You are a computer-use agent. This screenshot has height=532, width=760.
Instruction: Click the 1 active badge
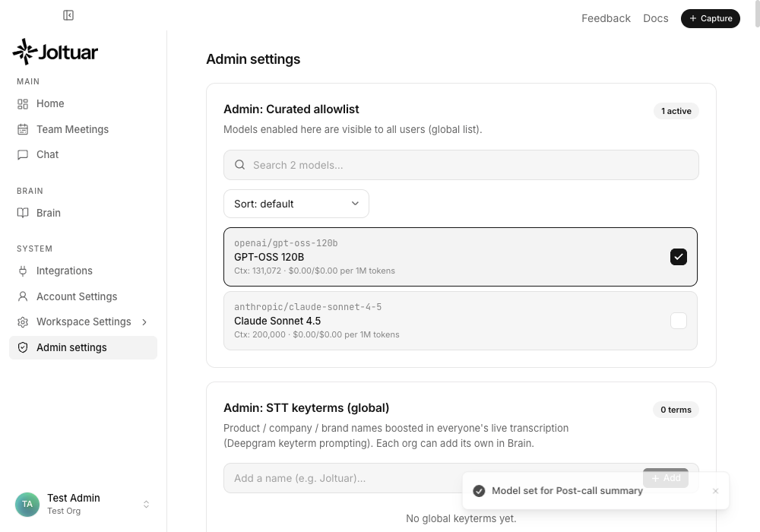coord(676,111)
